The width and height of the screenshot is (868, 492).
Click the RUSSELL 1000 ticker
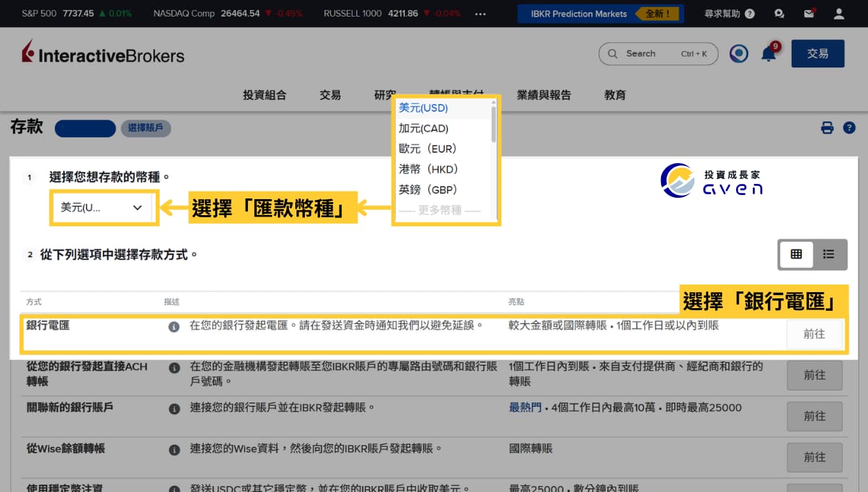point(392,14)
